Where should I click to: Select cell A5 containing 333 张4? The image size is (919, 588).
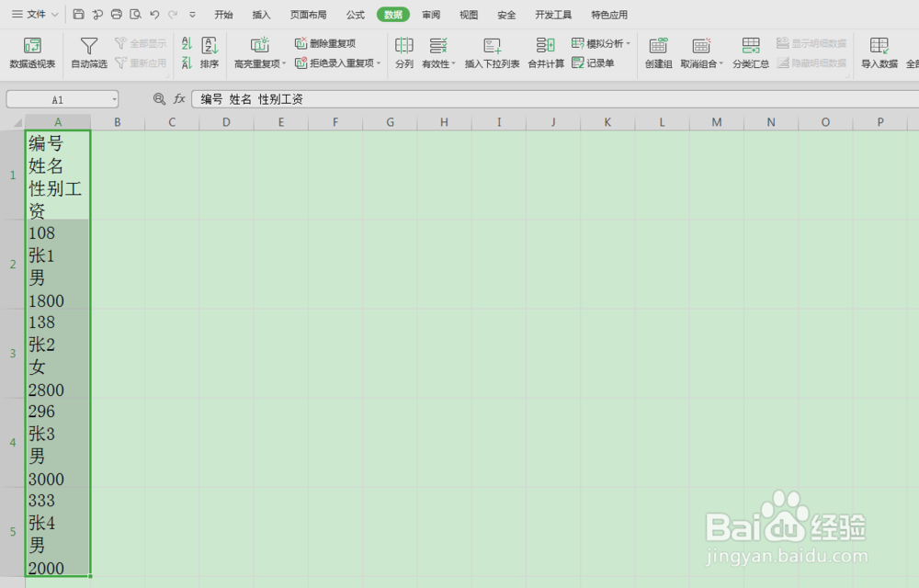pyautogui.click(x=58, y=532)
